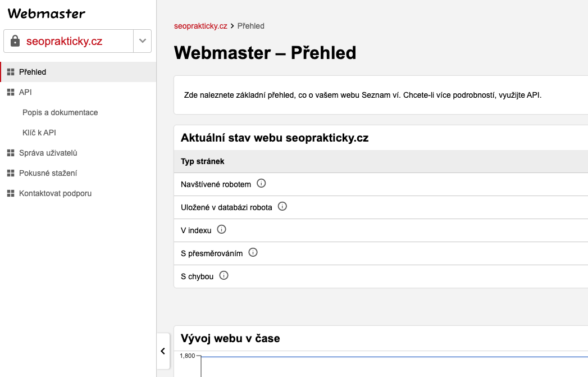Click the Navštívené robotem row label

[216, 184]
